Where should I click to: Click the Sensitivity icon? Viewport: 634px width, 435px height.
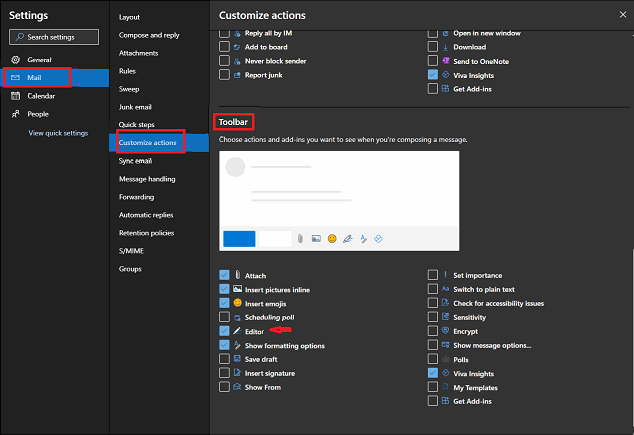[x=445, y=317]
